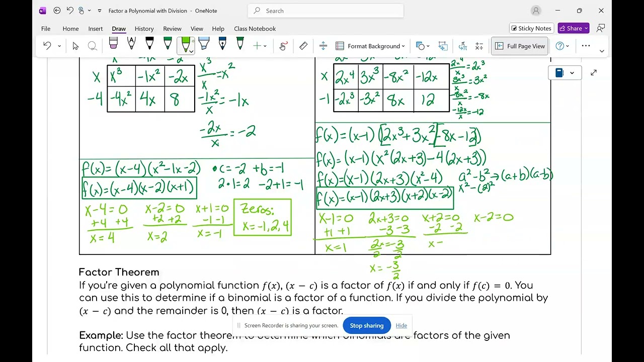The height and width of the screenshot is (362, 644).
Task: Toggle Draw with Touch
Action: tap(283, 46)
